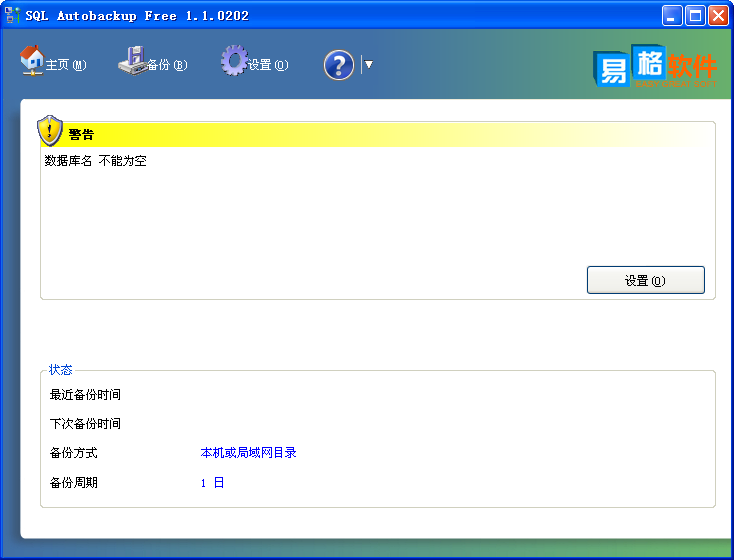
Task: Click the 易格软件 company logo
Action: (655, 68)
